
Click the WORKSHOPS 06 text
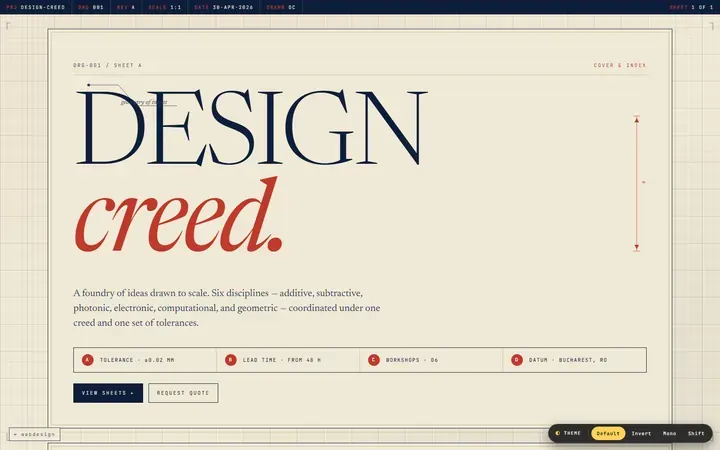pos(412,360)
